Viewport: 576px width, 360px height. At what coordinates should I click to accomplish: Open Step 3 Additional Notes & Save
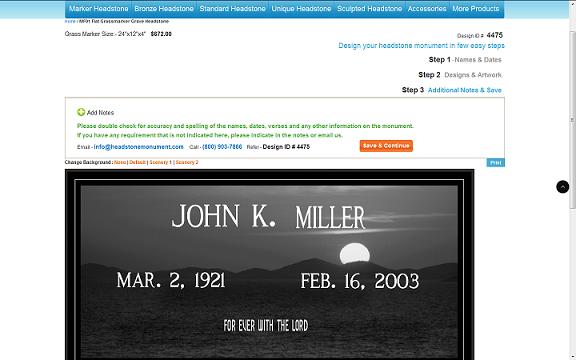point(452,90)
